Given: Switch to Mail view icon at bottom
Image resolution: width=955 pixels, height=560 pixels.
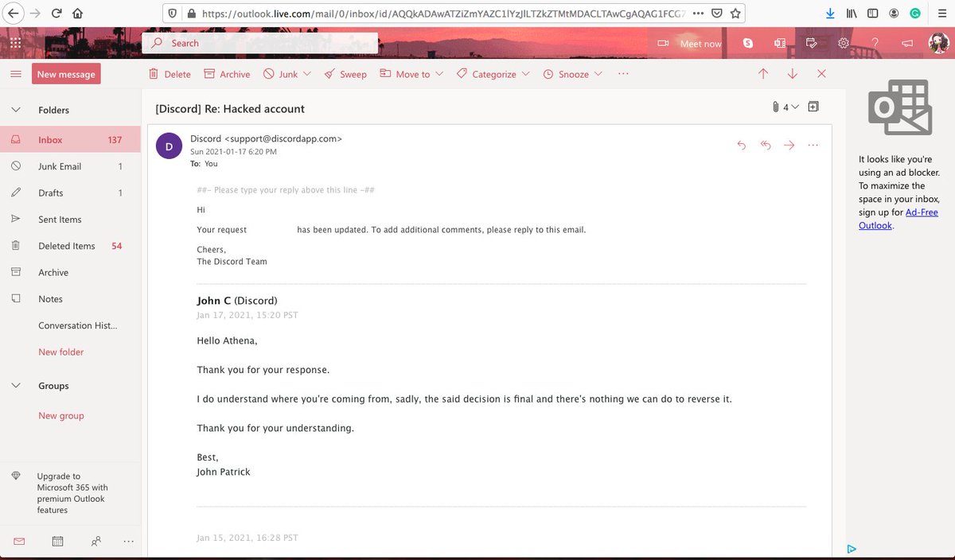Looking at the screenshot, I should point(19,541).
